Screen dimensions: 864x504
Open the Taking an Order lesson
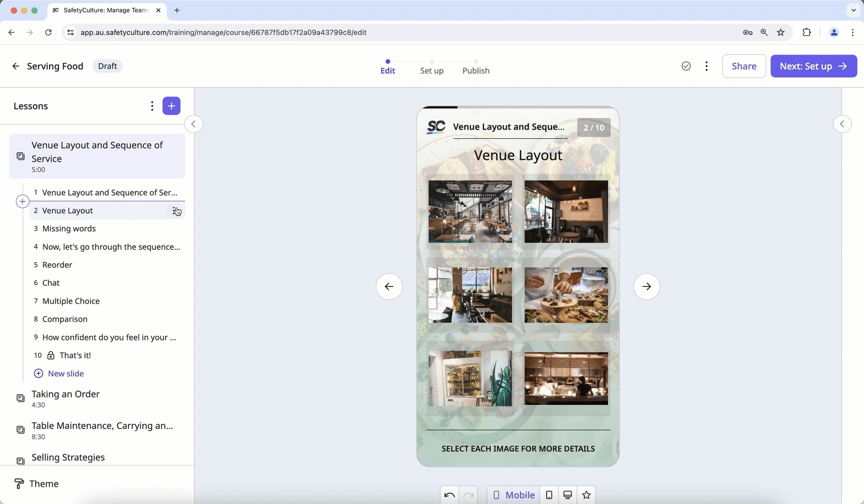(97, 399)
